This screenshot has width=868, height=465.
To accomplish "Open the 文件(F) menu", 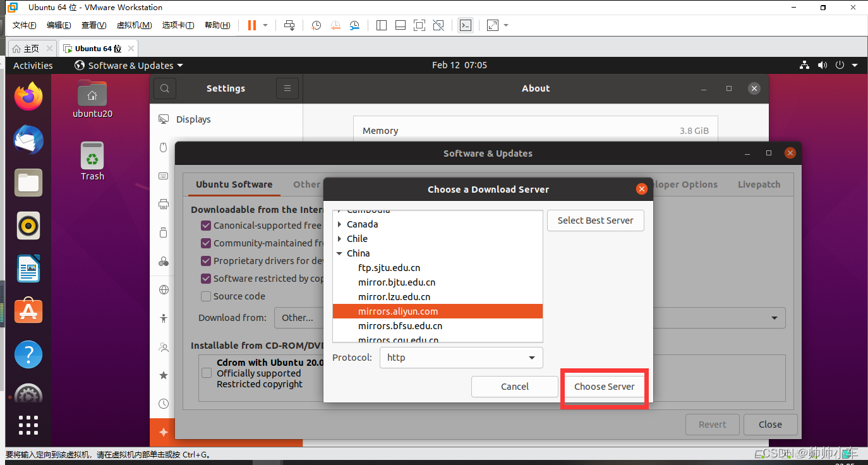I will coord(25,25).
